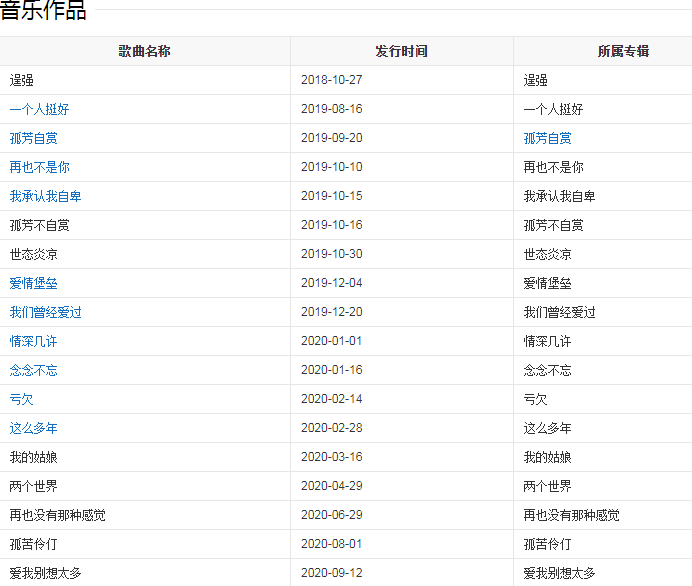Select the date 2019-12-20
The image size is (692, 586).
331,312
